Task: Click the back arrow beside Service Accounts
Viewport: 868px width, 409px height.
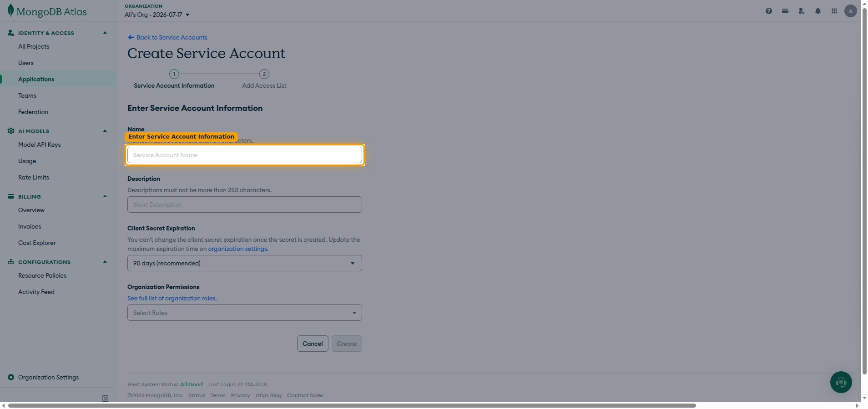Action: click(131, 37)
